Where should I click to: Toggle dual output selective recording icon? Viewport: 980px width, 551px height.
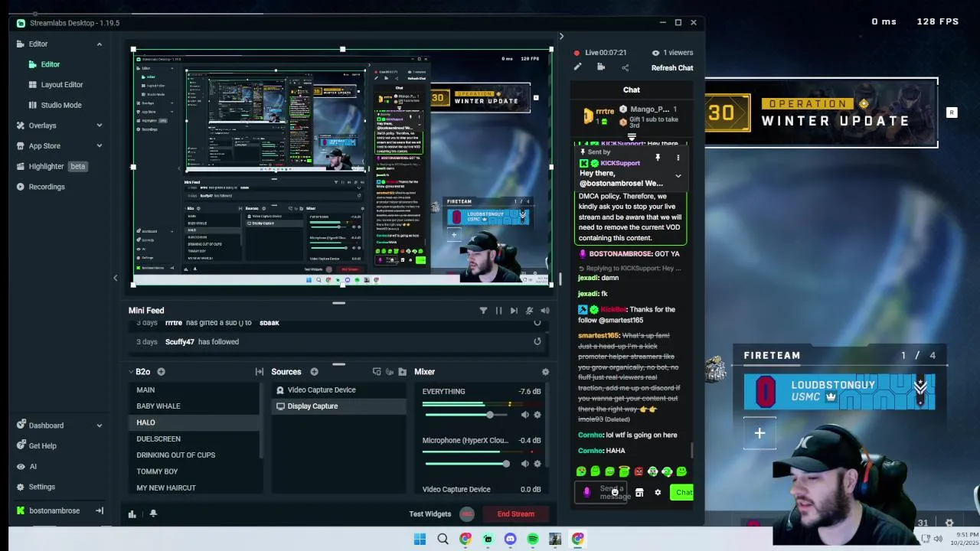tap(377, 372)
